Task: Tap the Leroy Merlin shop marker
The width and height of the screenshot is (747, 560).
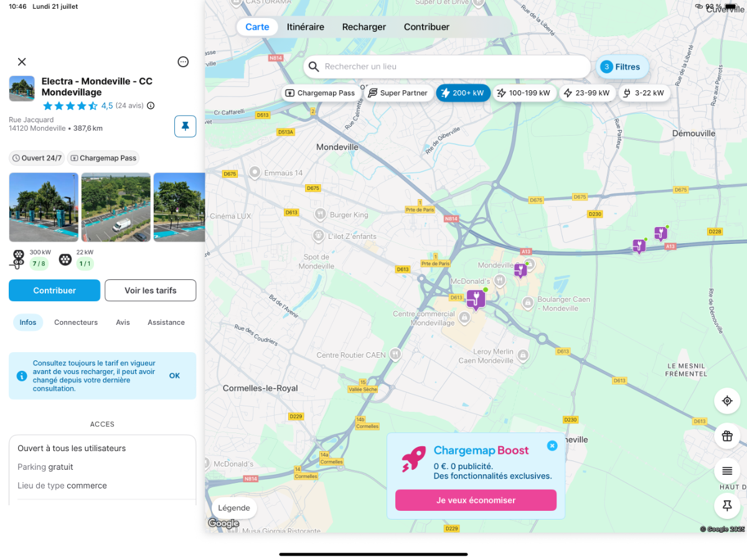Action: tap(523, 355)
